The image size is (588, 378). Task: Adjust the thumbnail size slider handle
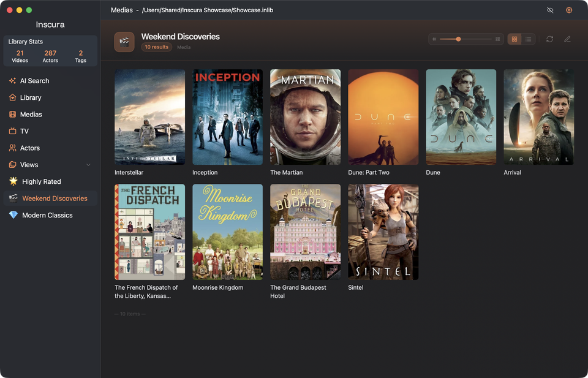pos(458,39)
